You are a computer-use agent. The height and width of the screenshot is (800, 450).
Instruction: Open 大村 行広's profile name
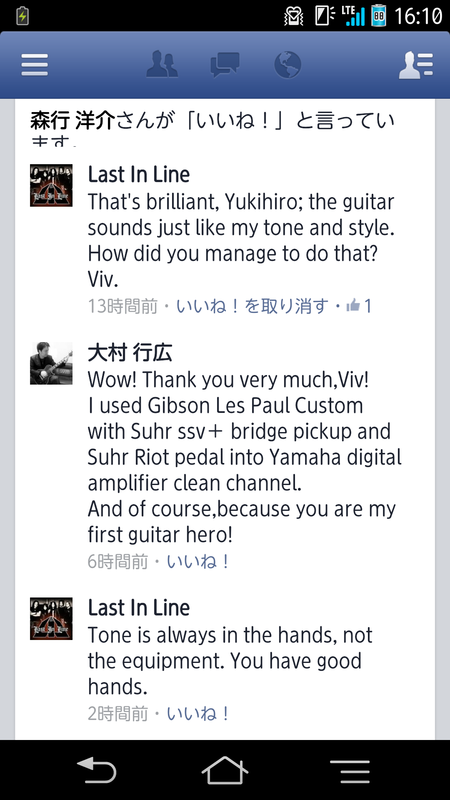(x=130, y=353)
